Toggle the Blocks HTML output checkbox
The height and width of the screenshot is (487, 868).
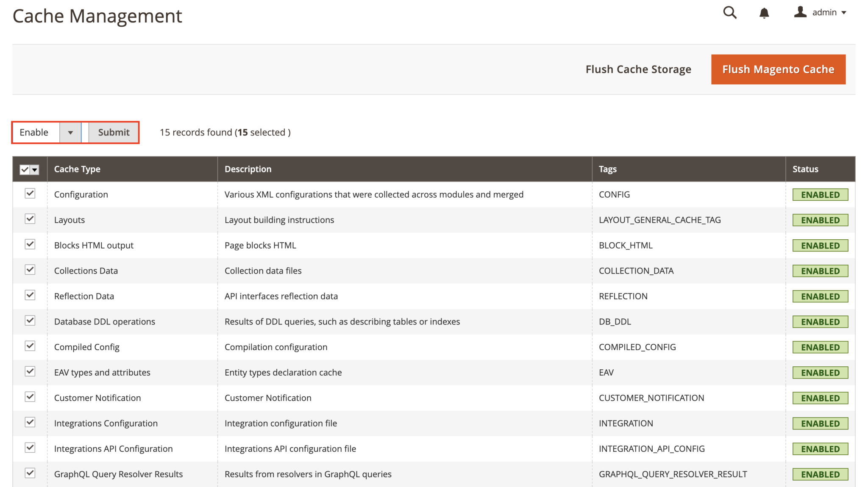29,244
